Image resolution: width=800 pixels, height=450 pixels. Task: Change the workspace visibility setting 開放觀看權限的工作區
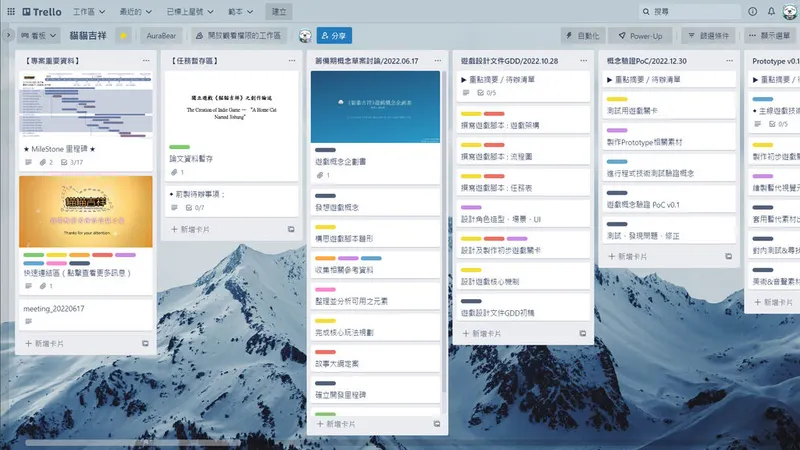238,36
